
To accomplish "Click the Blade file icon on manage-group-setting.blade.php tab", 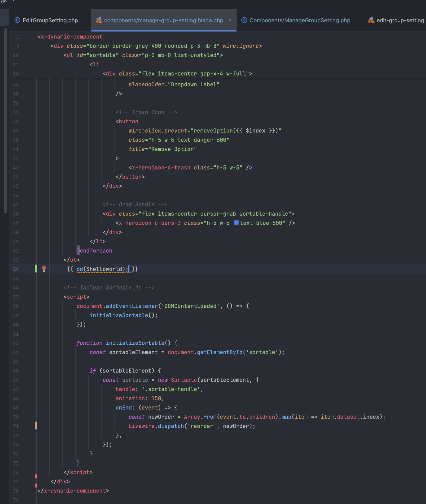I will [99, 20].
